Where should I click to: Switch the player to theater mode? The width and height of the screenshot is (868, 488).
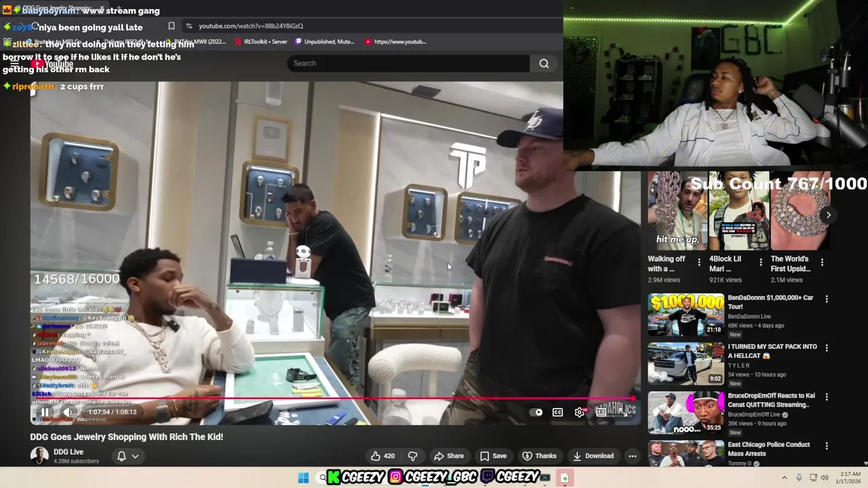pyautogui.click(x=601, y=412)
